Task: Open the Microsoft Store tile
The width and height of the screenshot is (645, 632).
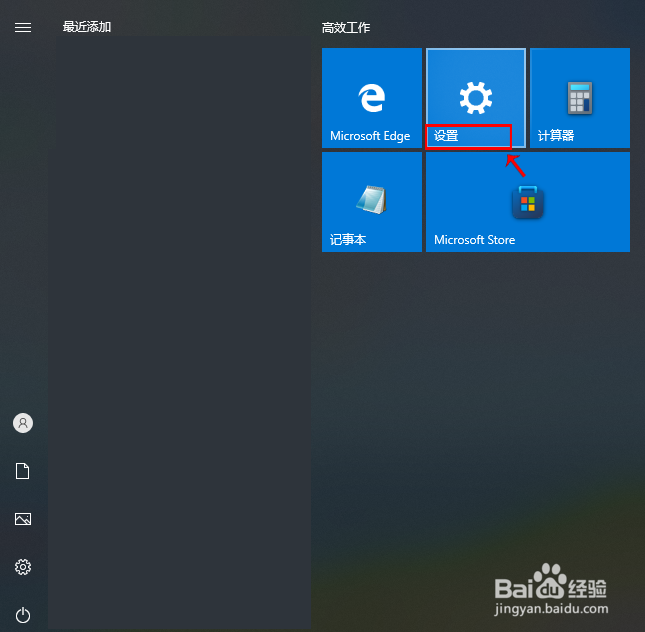Action: point(528,202)
